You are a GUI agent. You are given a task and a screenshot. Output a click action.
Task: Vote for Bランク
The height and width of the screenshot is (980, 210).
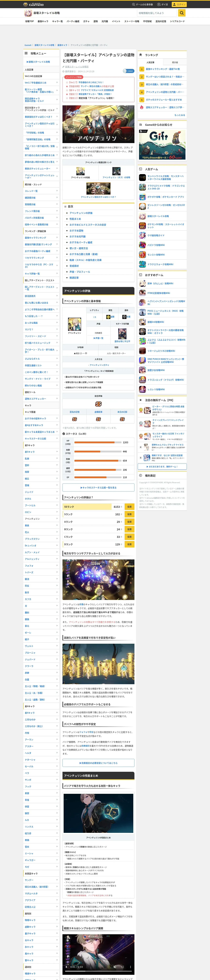point(129,530)
